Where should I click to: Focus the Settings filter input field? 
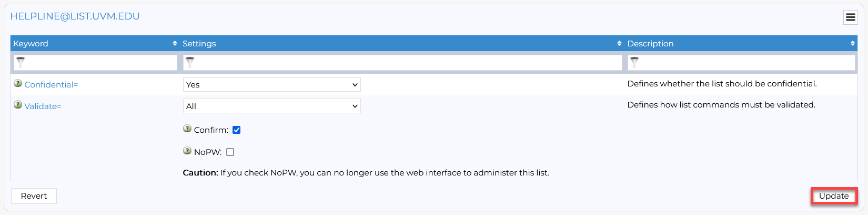pos(406,63)
